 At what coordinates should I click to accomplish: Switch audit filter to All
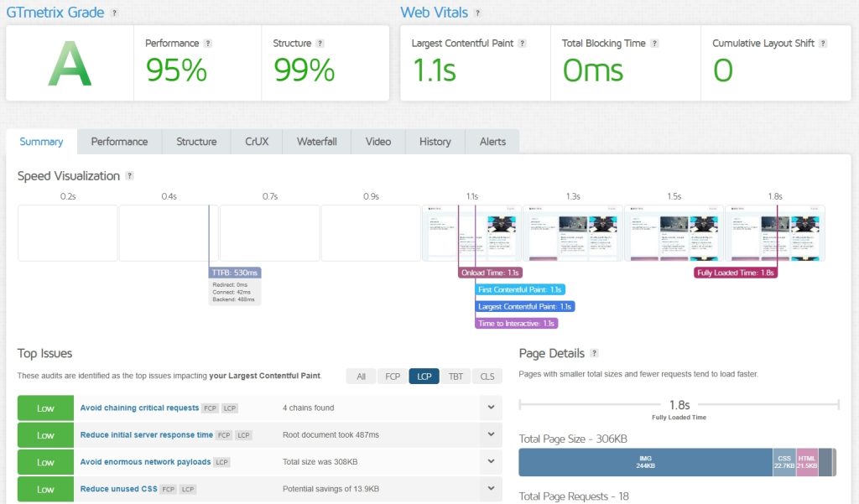pyautogui.click(x=361, y=377)
